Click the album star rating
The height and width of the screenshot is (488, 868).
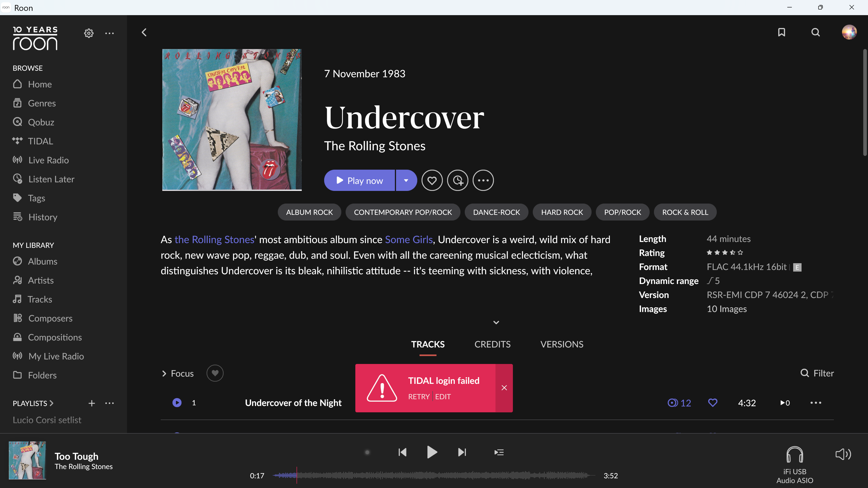pyautogui.click(x=725, y=253)
